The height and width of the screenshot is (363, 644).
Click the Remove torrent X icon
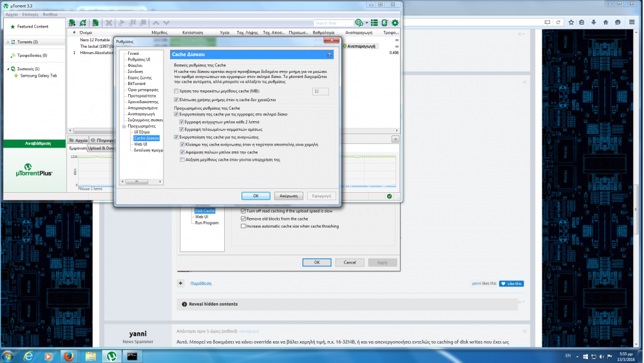(109, 23)
